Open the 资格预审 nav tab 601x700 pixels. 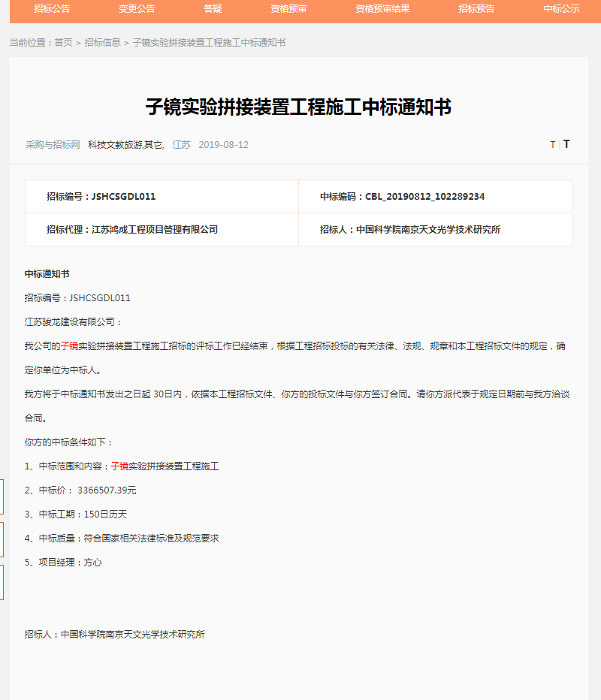pyautogui.click(x=288, y=9)
